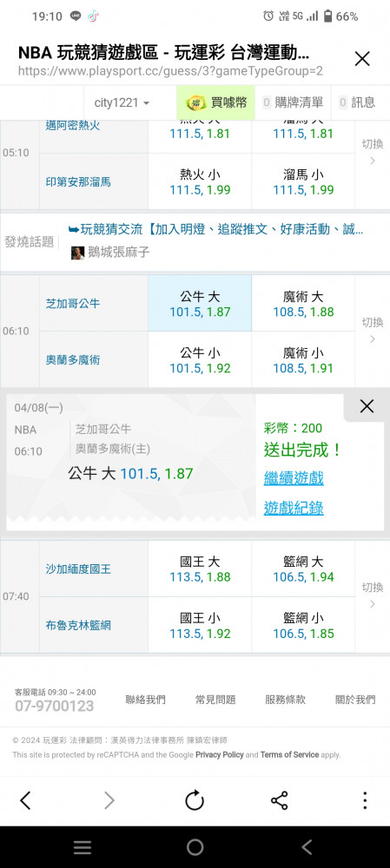This screenshot has width=390, height=868.
Task: Select 國王 大 113.5, 1.88 bet
Action: 200,569
